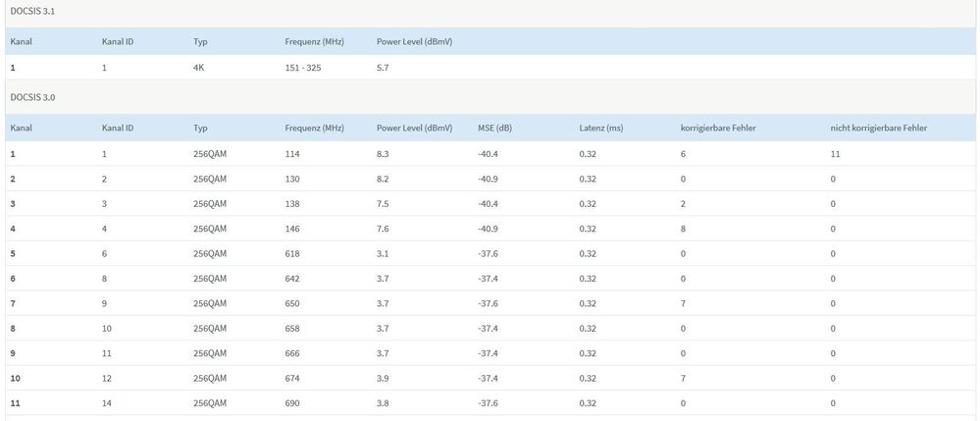Select the frequency 114 cell
The image size is (980, 421).
click(x=291, y=155)
